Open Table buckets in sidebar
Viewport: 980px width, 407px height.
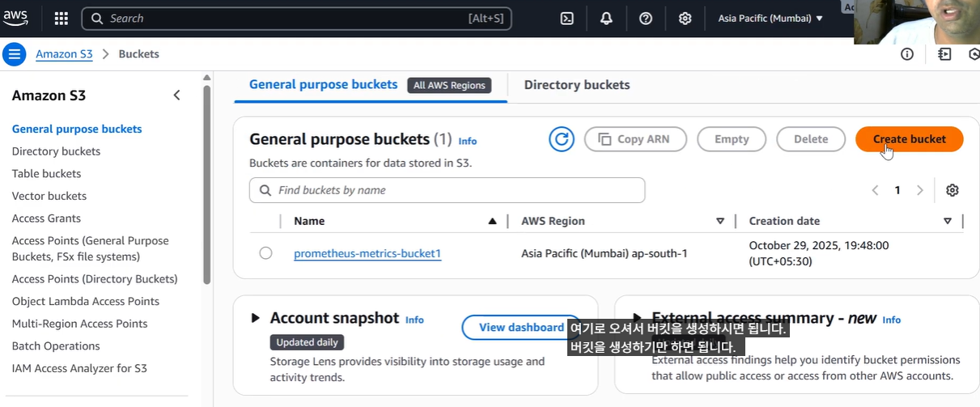click(46, 173)
